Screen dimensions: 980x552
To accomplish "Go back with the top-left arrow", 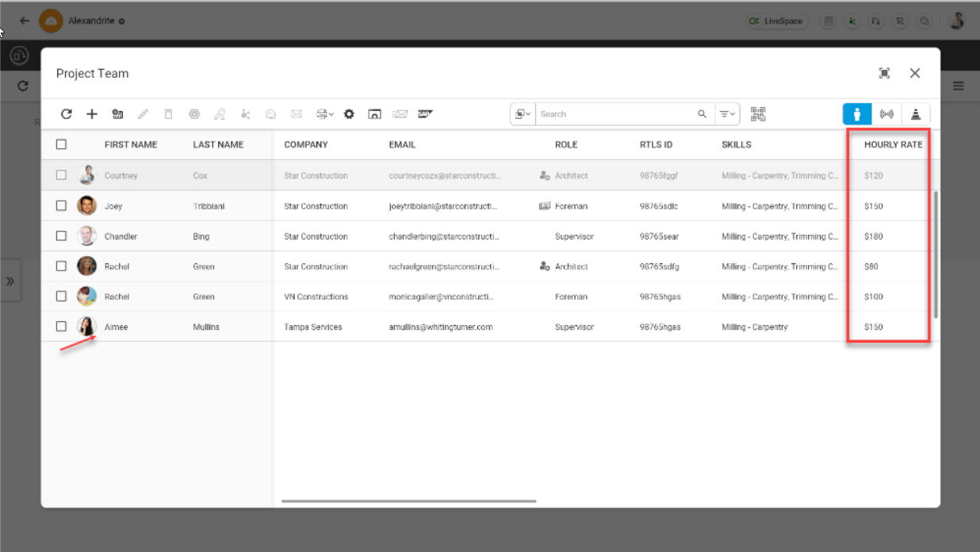I will pos(24,21).
